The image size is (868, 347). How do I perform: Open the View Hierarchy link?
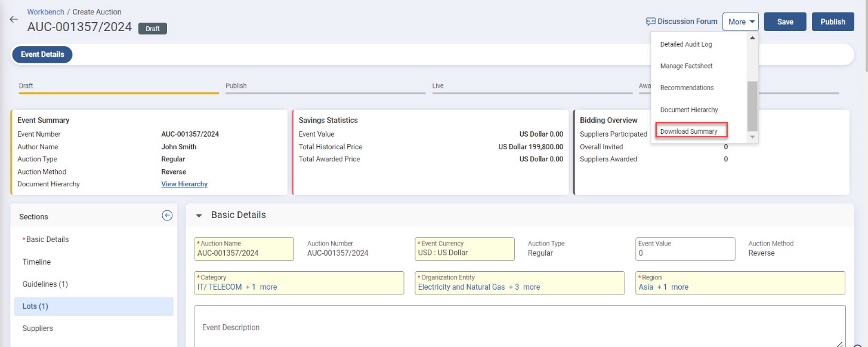coord(184,185)
